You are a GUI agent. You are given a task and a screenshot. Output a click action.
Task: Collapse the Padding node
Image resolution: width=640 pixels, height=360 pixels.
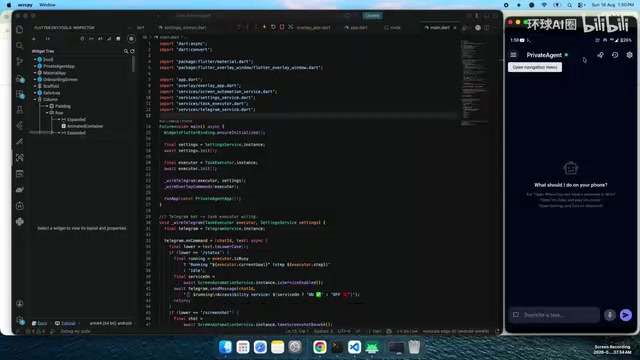(47, 106)
